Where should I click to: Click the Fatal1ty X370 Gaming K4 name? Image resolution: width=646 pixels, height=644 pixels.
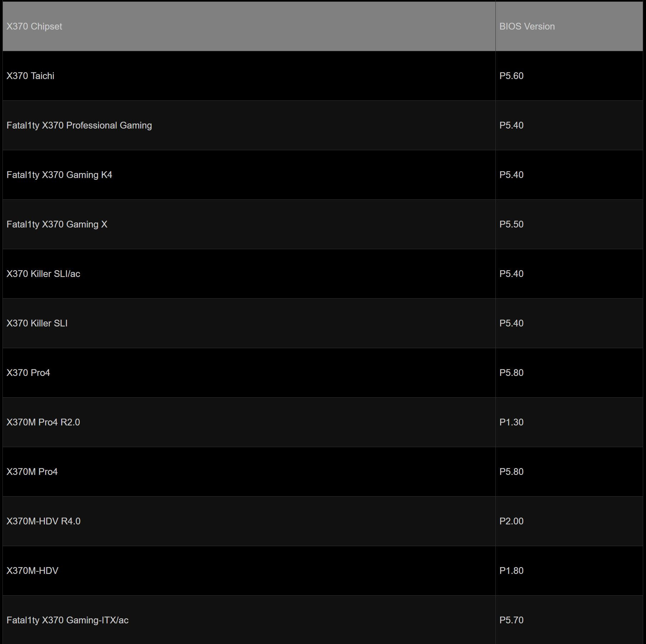[x=59, y=175]
